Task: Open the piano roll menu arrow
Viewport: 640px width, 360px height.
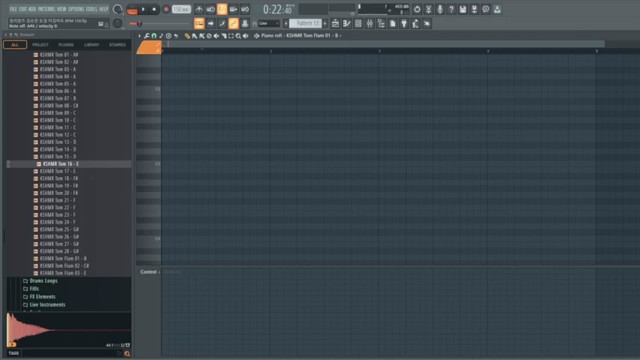Action: point(140,36)
